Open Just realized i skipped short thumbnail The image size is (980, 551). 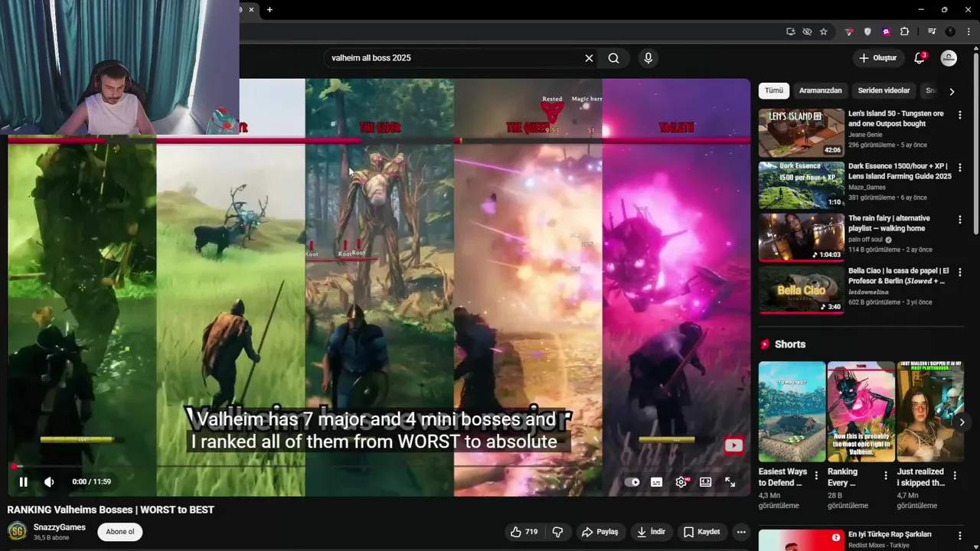(930, 411)
